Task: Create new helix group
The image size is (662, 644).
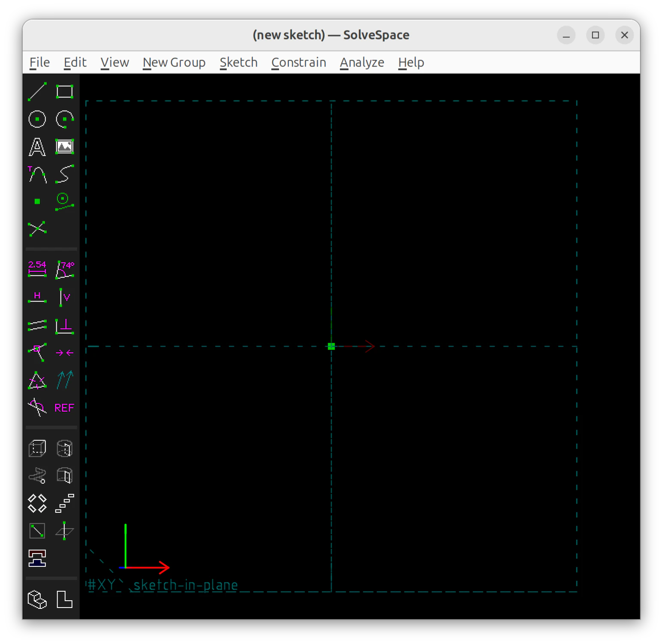Action: (x=37, y=476)
